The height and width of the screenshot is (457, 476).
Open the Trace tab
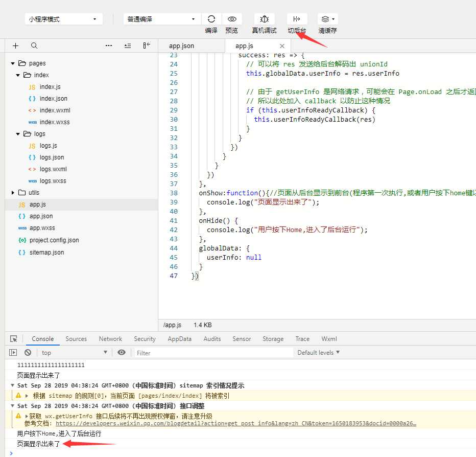302,339
